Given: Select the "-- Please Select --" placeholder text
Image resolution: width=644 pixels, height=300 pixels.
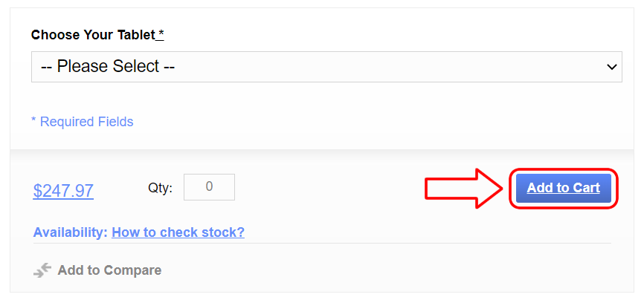Looking at the screenshot, I should 108,67.
